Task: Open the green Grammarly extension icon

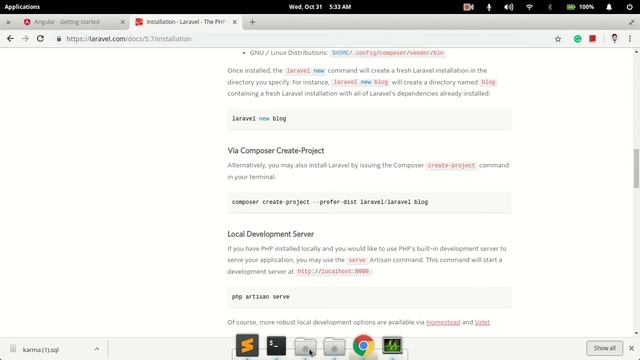Action: coord(578,39)
